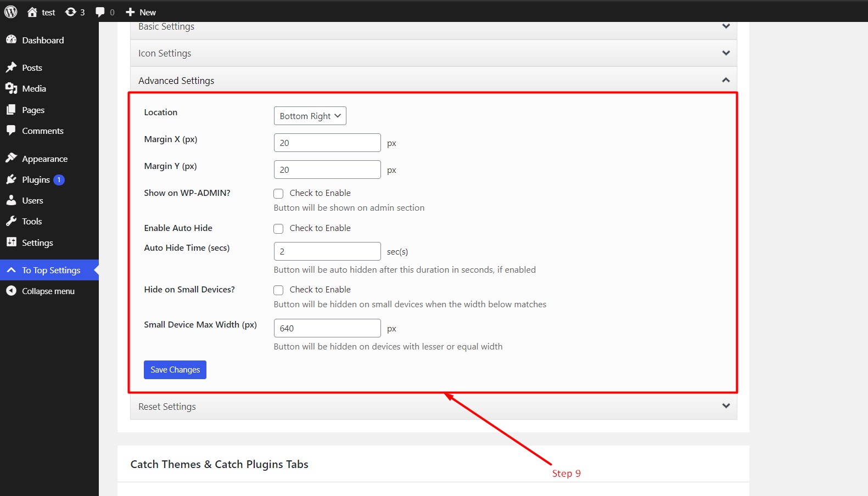
Task: Click the Plugins plug icon
Action: click(11, 179)
